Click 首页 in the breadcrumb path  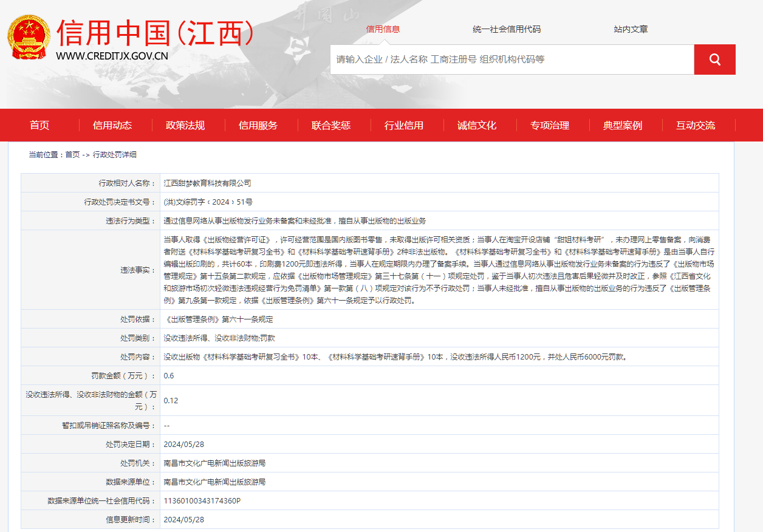coord(72,154)
